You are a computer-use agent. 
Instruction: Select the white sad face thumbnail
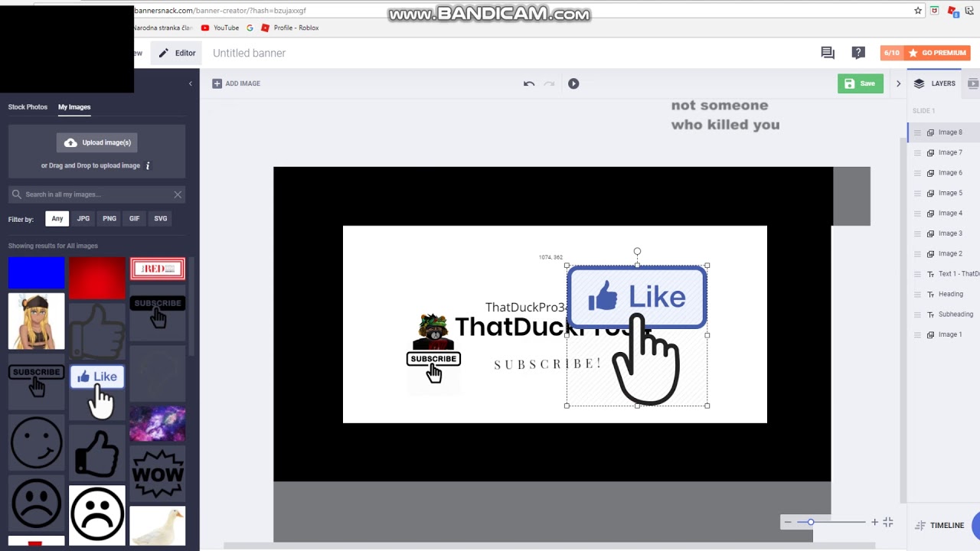pyautogui.click(x=97, y=515)
